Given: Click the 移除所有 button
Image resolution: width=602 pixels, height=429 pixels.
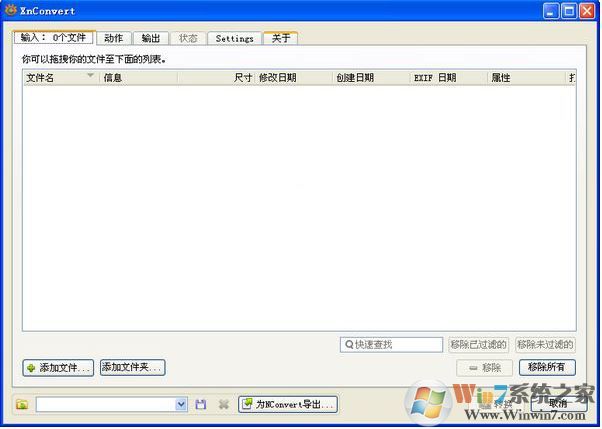Looking at the screenshot, I should click(x=547, y=367).
